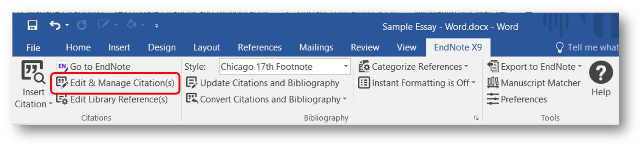Screen dimensions: 644x150
Task: Switch to the References tab
Action: click(x=259, y=47)
